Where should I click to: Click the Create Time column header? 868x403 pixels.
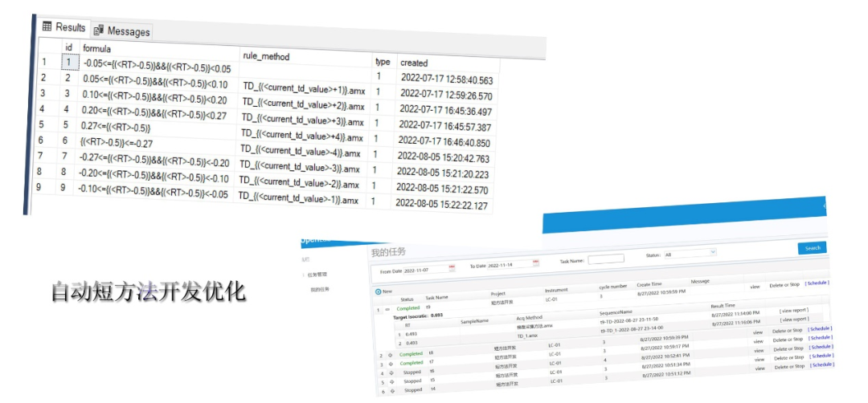[649, 283]
